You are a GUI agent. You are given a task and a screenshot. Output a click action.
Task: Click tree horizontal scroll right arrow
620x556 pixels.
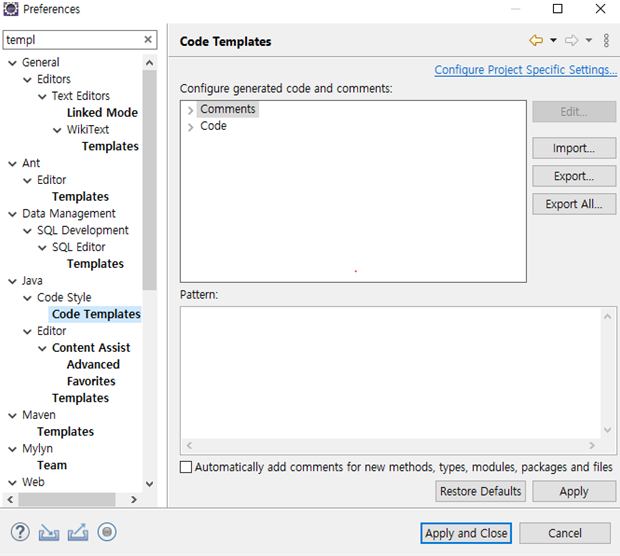point(134,499)
